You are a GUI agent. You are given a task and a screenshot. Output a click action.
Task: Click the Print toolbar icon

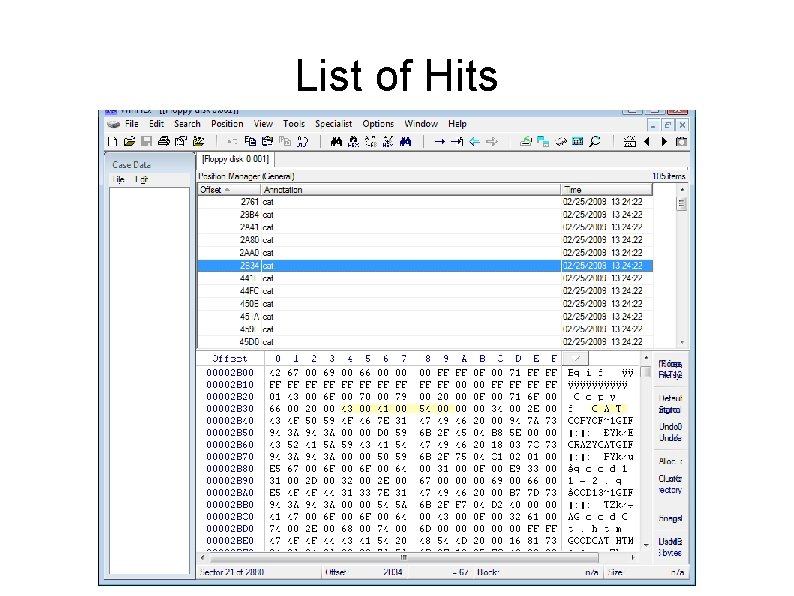coord(164,141)
